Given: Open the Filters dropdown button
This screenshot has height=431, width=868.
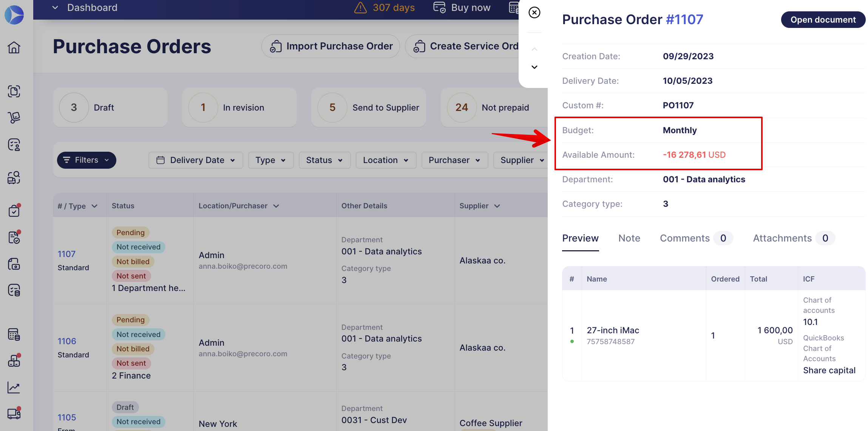Looking at the screenshot, I should click(86, 160).
